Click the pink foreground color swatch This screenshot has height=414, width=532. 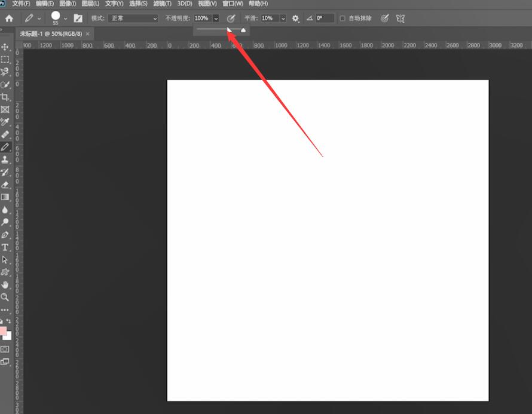(3, 330)
